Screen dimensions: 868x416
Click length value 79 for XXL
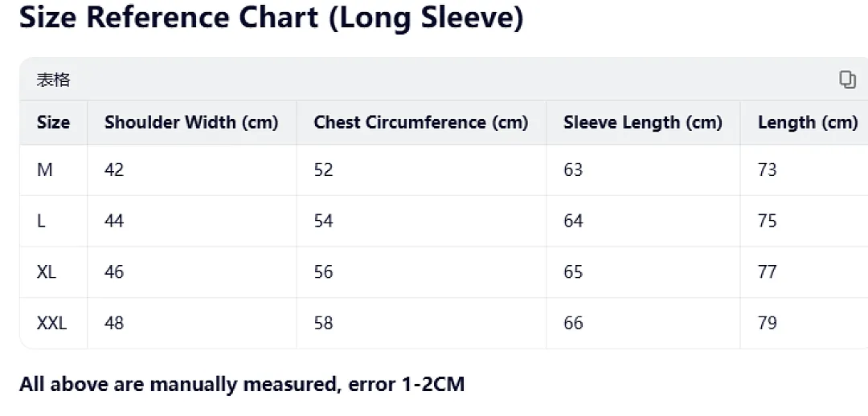(768, 323)
